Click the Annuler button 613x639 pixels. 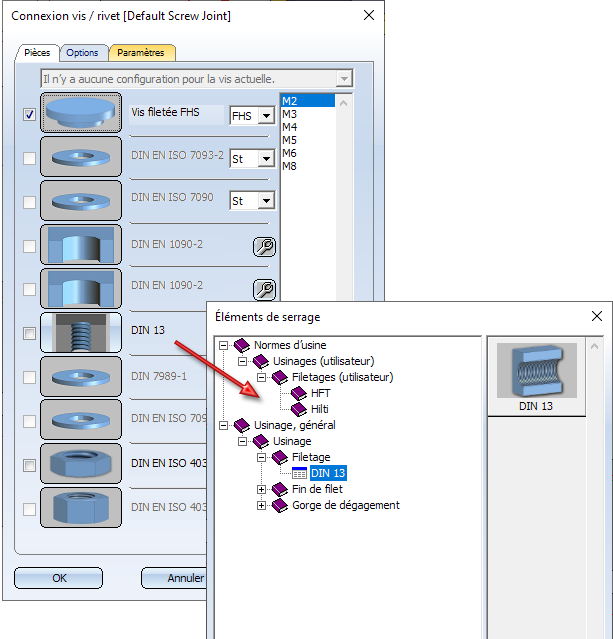pos(174,578)
